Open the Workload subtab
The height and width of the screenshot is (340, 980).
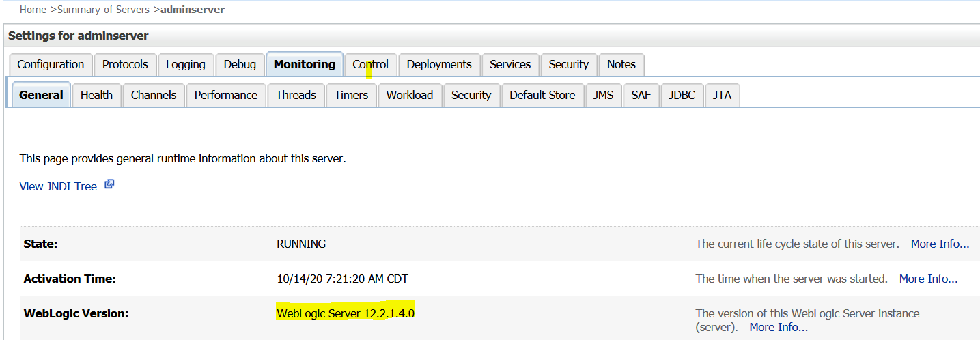click(410, 96)
